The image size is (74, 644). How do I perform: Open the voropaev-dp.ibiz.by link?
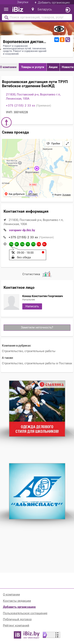coord(22,230)
